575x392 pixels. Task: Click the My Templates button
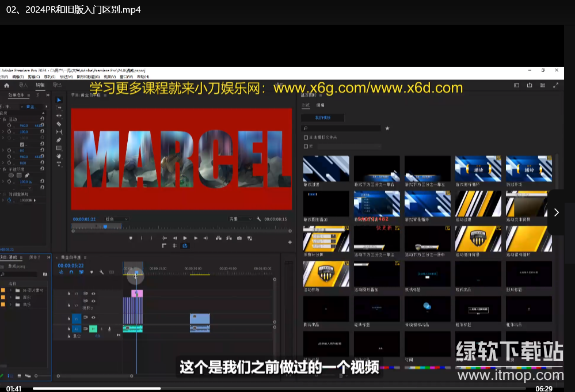322,117
